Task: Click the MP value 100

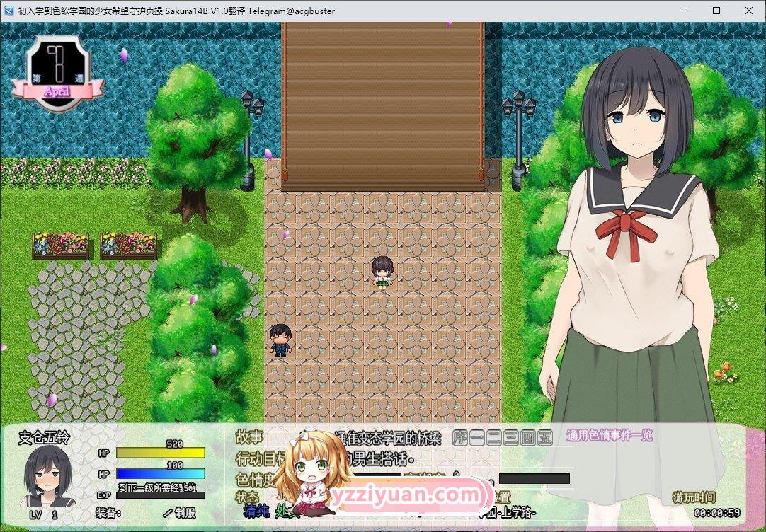Action: click(174, 465)
